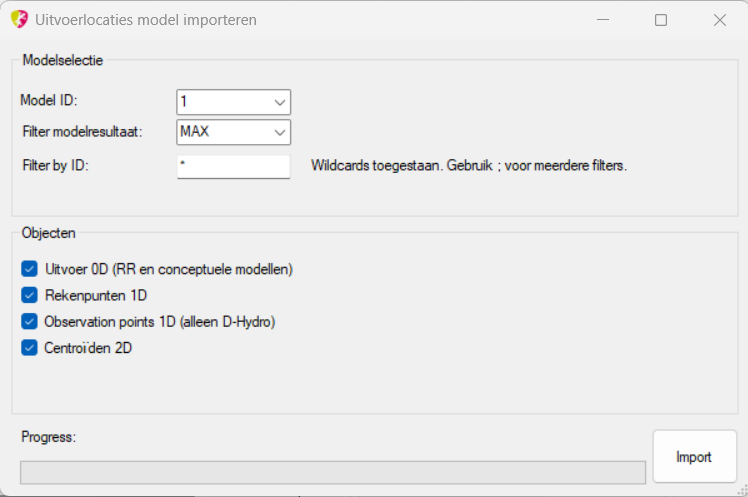Open the Filter modelresultaat dropdown arrow
The width and height of the screenshot is (748, 497).
click(x=280, y=132)
